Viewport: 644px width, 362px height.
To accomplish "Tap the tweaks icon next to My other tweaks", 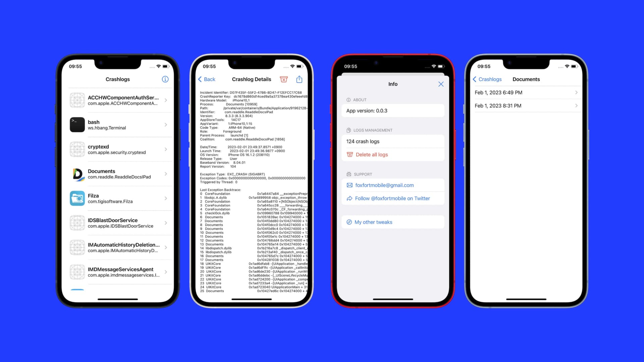I will [x=348, y=222].
